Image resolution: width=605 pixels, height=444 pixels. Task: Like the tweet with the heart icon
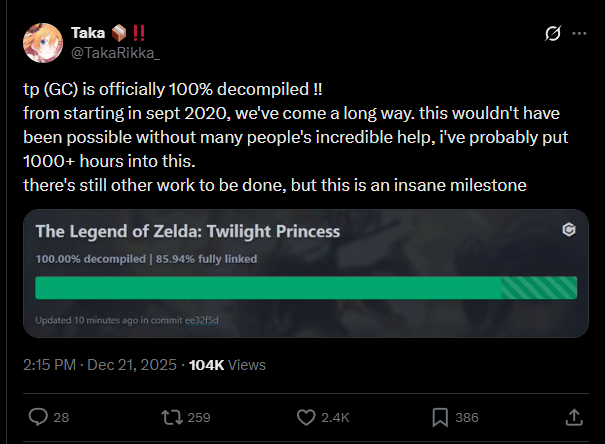(x=306, y=417)
